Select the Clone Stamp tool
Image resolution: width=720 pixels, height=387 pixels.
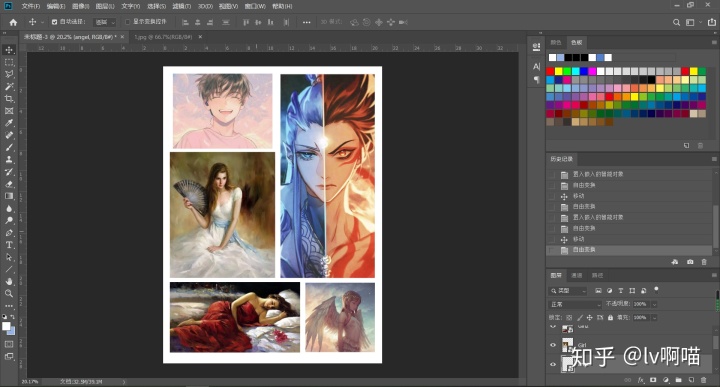coord(9,159)
